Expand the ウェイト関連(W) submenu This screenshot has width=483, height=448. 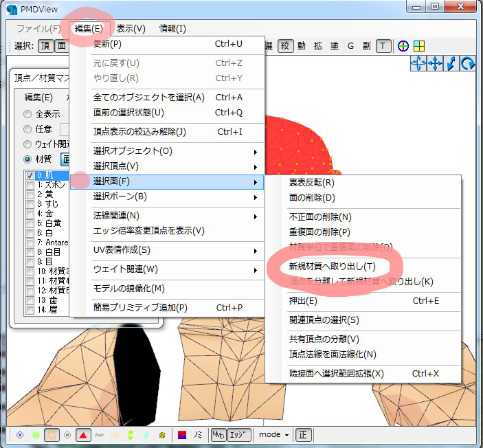(167, 269)
